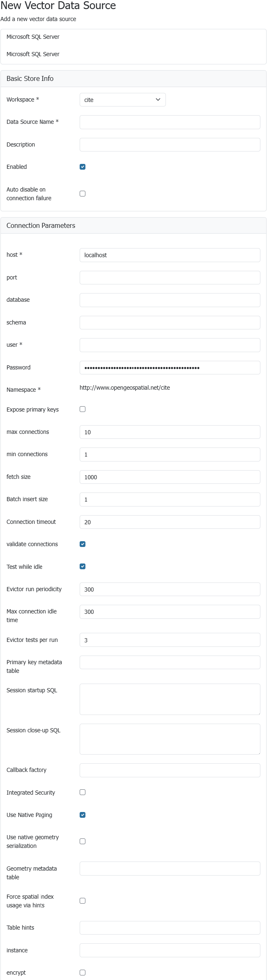Uncheck Test while idle
The height and width of the screenshot is (980, 267).
coord(83,566)
